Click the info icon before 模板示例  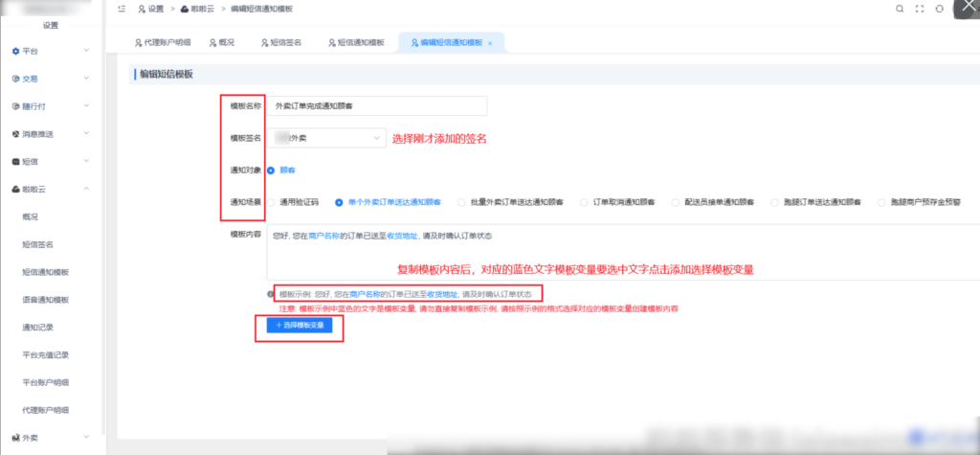click(x=270, y=293)
